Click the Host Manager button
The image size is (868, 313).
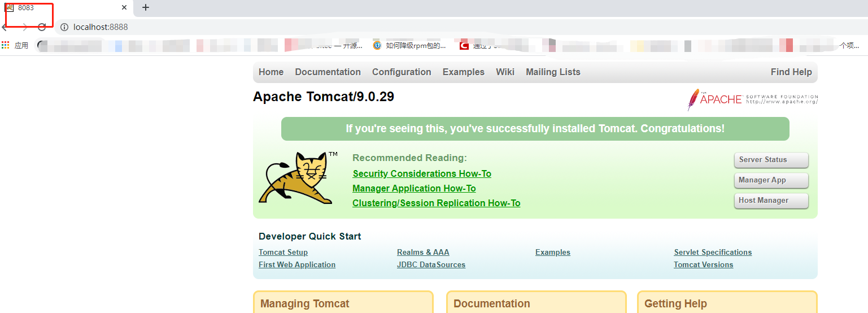click(771, 201)
